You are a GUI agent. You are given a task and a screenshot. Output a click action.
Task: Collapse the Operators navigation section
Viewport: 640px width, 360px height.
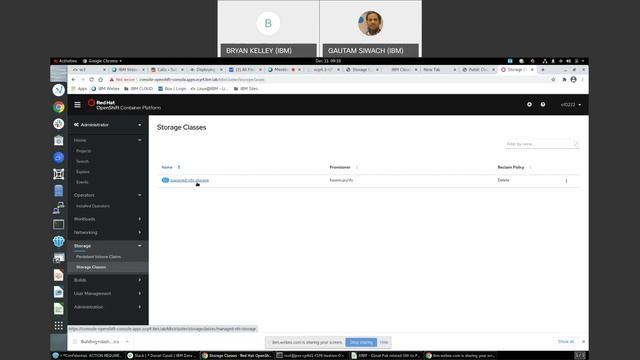pos(108,195)
